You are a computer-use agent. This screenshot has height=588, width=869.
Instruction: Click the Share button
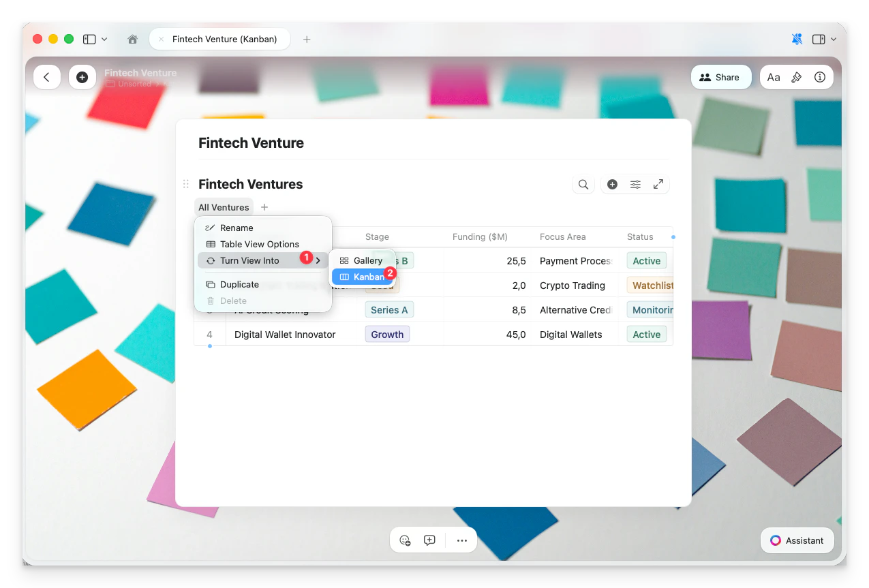pyautogui.click(x=721, y=77)
